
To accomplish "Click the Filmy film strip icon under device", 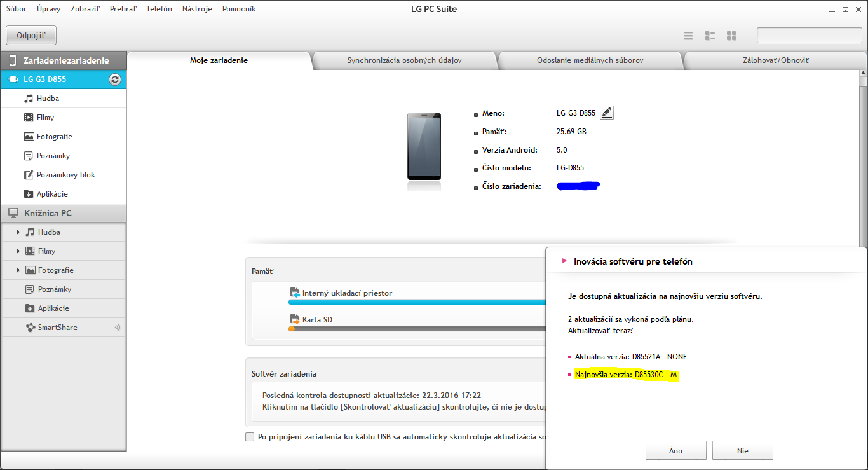I will (x=29, y=118).
